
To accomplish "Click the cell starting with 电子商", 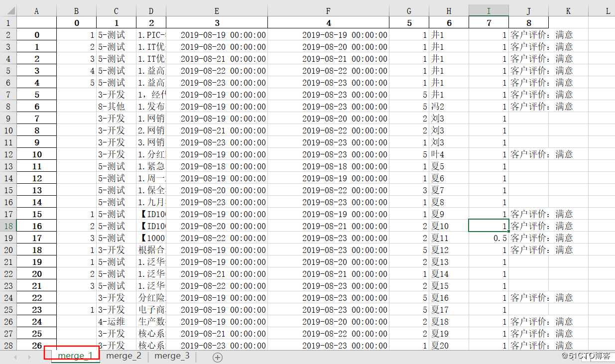I will coord(151,310).
